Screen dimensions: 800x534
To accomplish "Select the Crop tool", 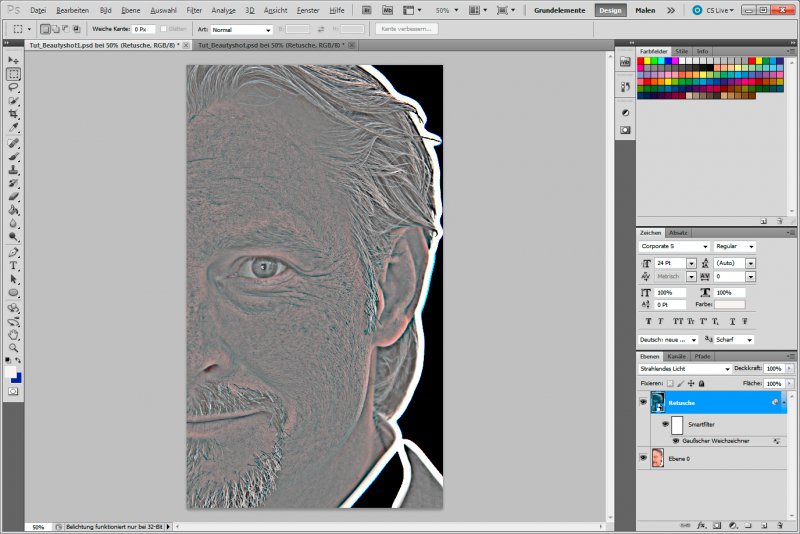I will tap(13, 114).
